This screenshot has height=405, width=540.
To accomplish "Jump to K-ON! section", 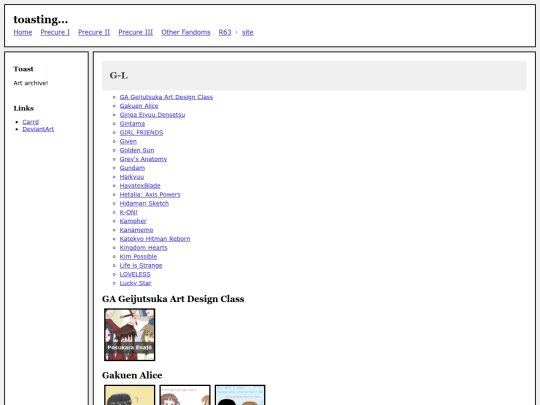I will click(128, 212).
